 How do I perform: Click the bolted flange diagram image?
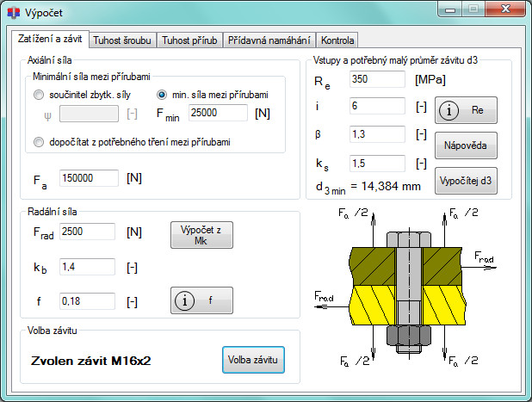coord(405,285)
